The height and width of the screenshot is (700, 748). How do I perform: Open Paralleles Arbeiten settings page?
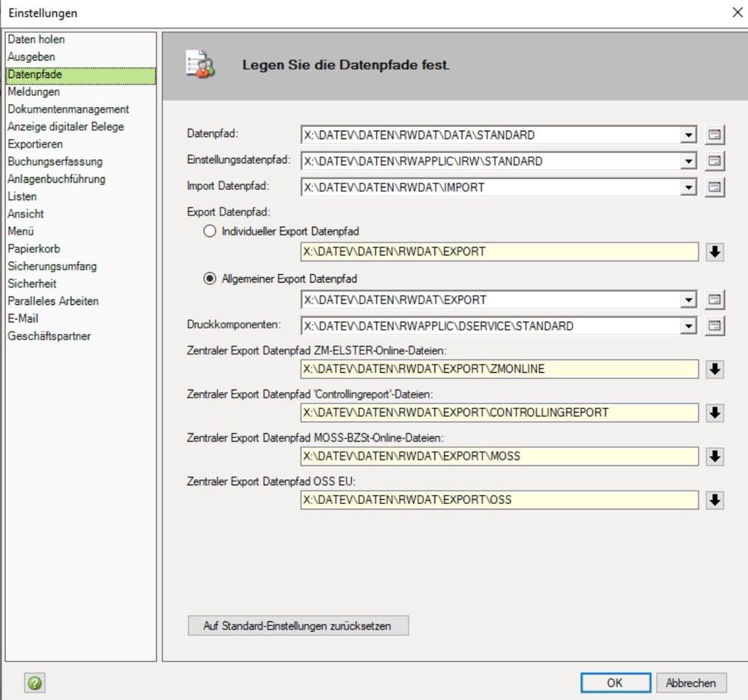pyautogui.click(x=81, y=302)
